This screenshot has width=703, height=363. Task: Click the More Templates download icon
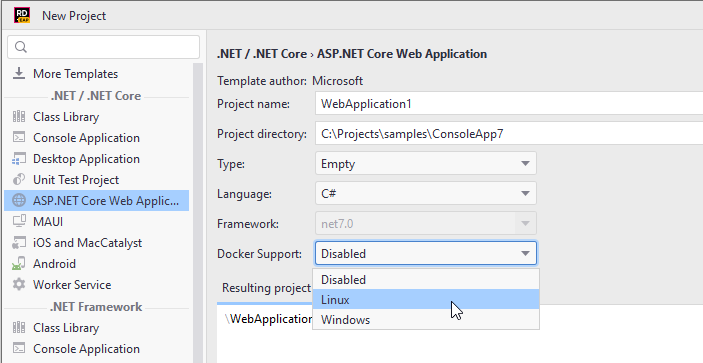click(x=19, y=73)
